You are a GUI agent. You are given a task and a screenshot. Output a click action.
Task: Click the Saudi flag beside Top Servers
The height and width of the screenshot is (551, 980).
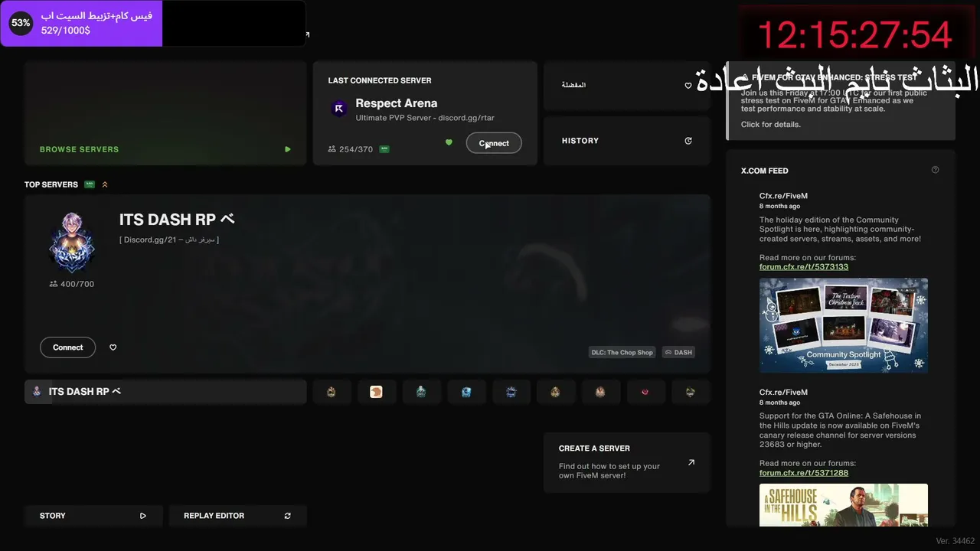90,184
